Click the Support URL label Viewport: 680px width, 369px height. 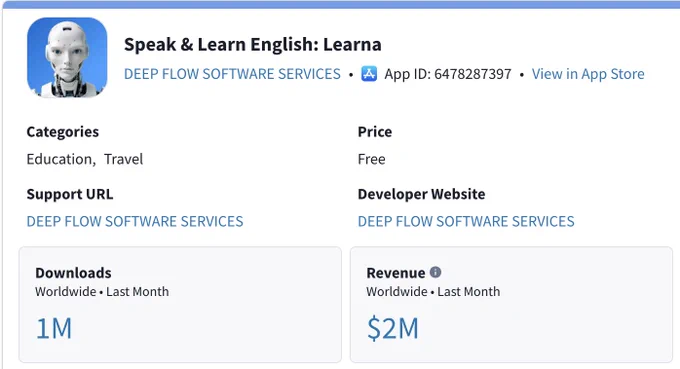tap(70, 194)
